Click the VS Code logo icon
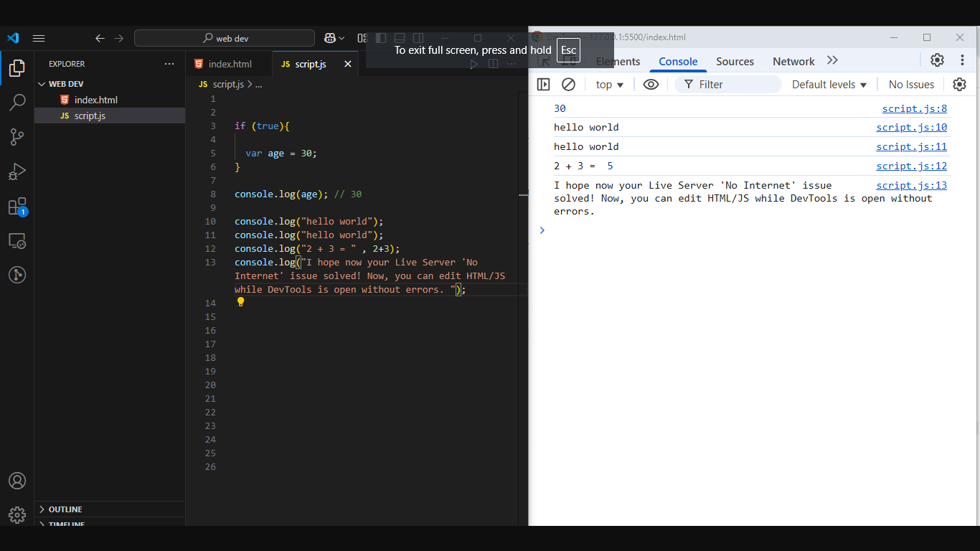 [13, 38]
